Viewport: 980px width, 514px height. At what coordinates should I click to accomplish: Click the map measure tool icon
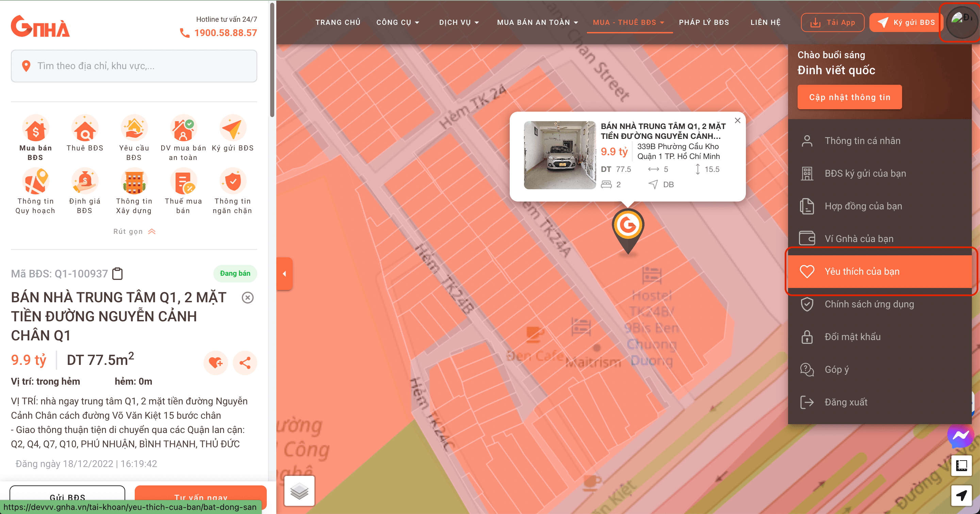pyautogui.click(x=961, y=465)
